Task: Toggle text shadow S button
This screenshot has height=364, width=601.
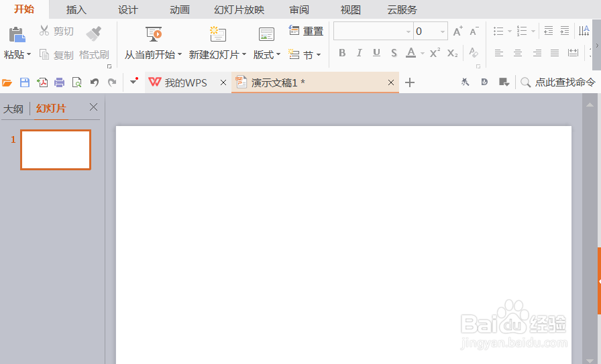Action: (x=394, y=53)
